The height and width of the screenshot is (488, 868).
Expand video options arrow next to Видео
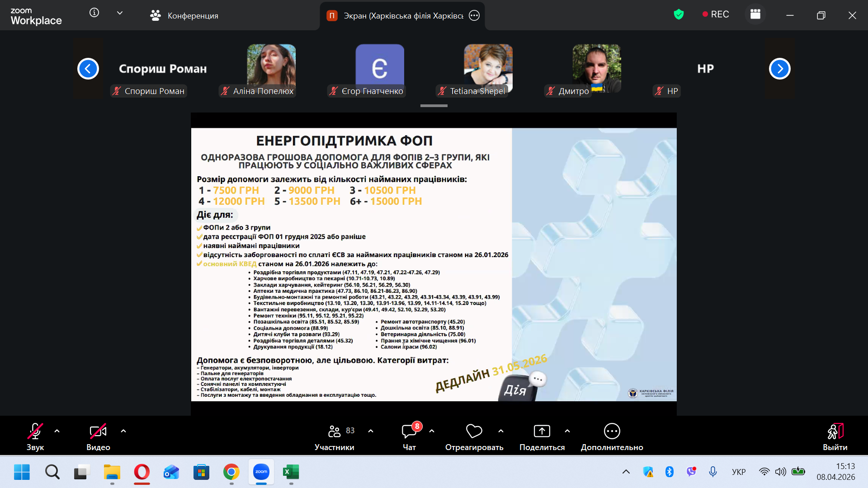click(x=123, y=431)
